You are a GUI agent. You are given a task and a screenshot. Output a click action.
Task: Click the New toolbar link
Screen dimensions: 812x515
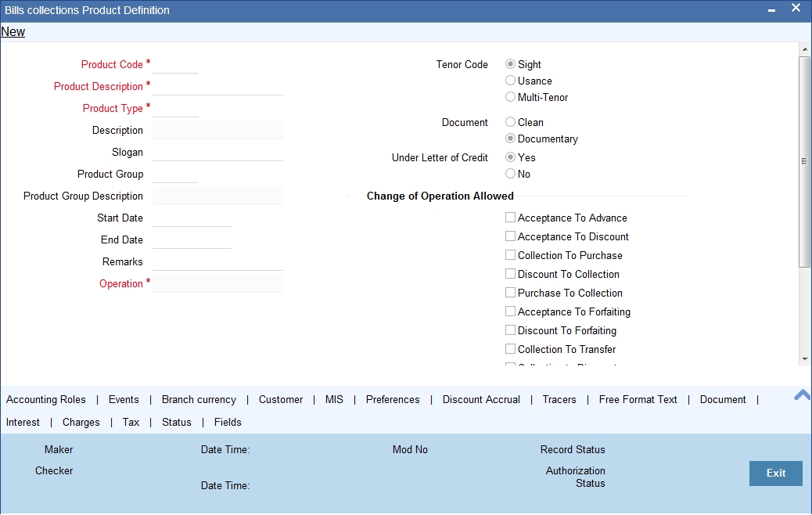(13, 31)
